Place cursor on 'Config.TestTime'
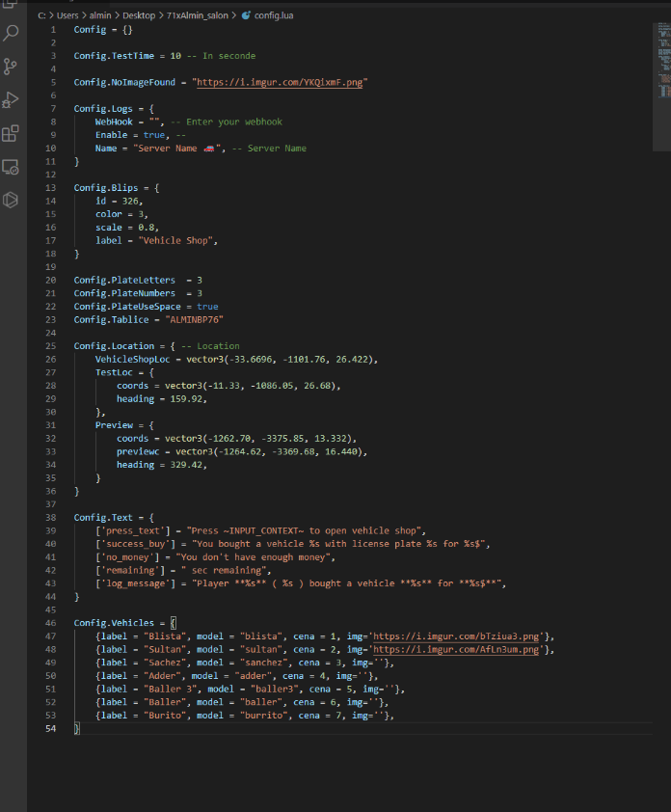 click(x=114, y=56)
